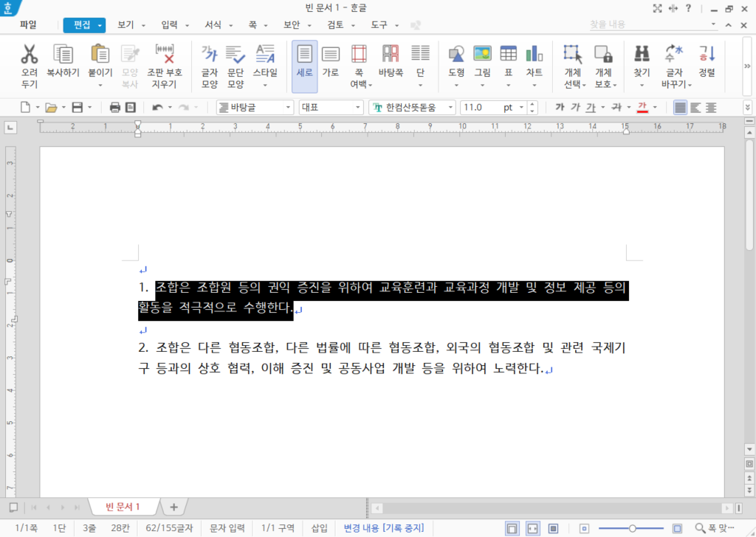756x537 pixels.
Task: Click the 개체 보호 object protect icon
Action: 603,55
